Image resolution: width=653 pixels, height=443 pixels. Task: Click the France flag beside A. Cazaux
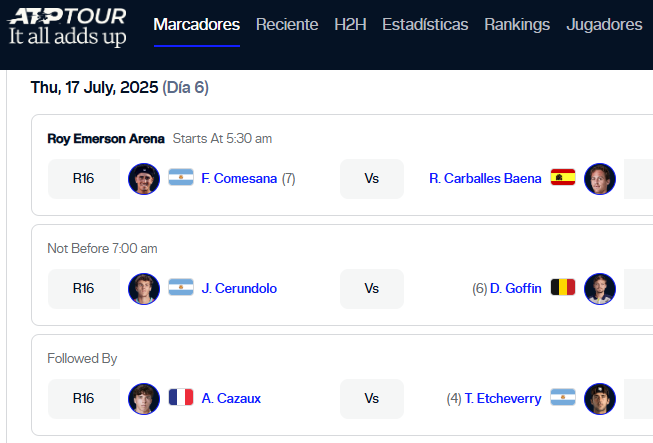(x=181, y=397)
